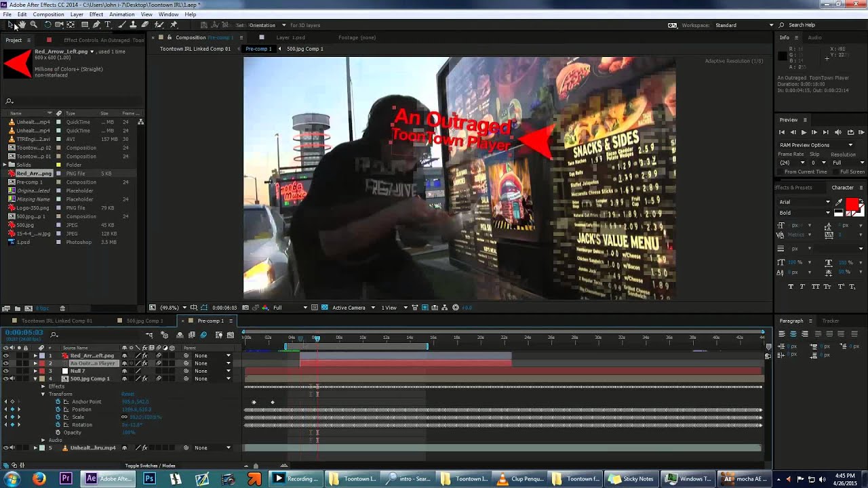Enable the From Current Time checkbox
Viewport: 868px width, 488px height.
click(781, 171)
